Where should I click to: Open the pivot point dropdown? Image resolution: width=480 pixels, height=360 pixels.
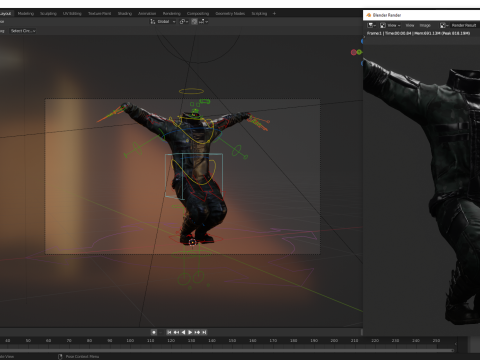pos(184,22)
